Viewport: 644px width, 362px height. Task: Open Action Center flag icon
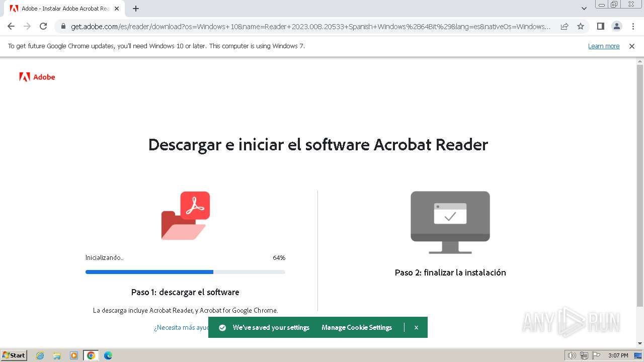(596, 355)
